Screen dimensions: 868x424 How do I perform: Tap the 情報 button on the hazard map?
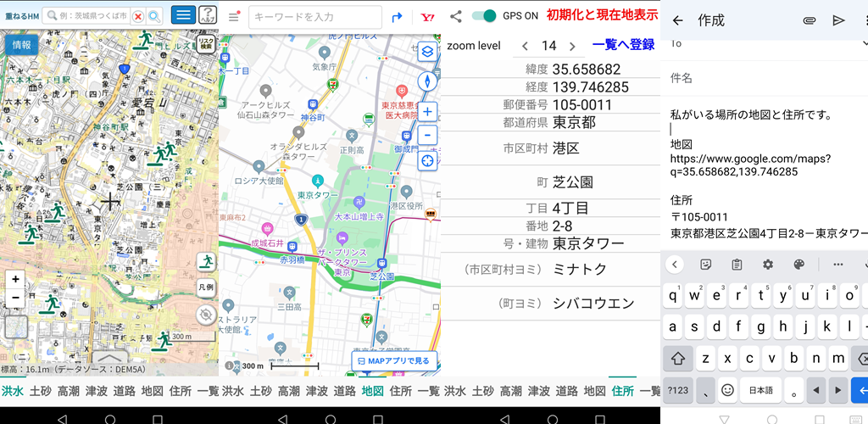click(21, 46)
